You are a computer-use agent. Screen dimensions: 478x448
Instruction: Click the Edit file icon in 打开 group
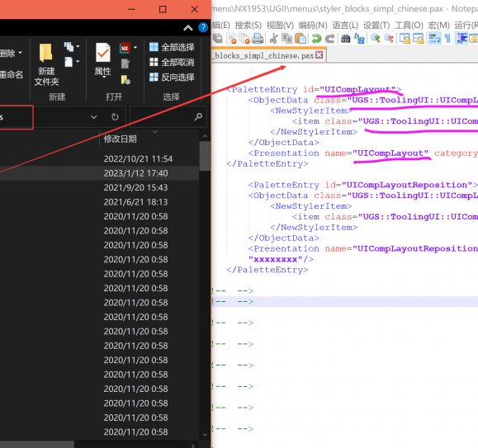tap(125, 64)
